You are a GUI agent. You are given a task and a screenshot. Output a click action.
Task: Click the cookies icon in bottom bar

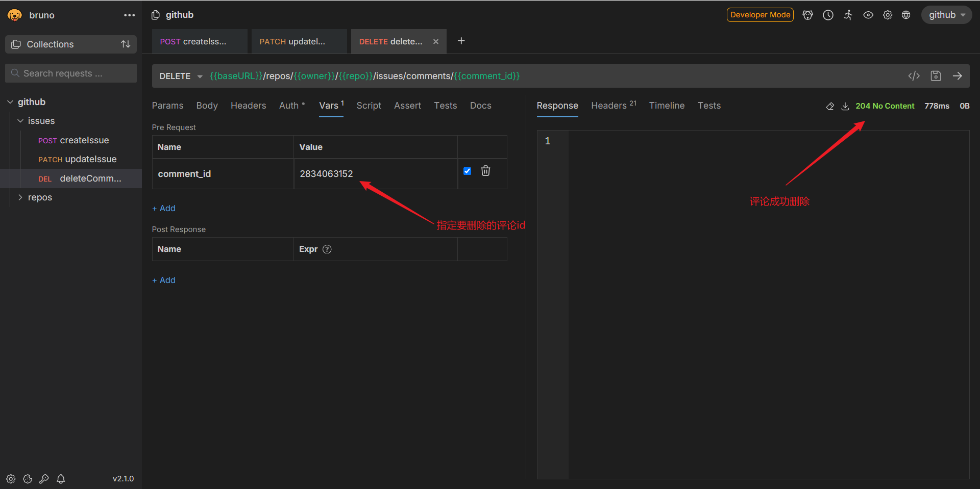28,479
